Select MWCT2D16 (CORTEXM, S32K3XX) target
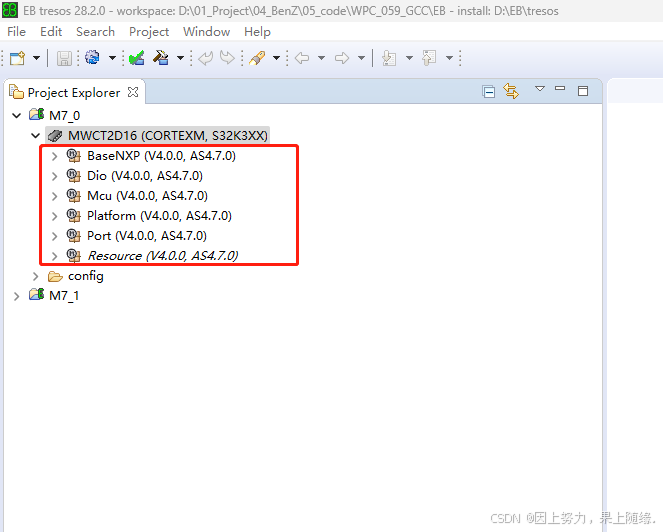Image resolution: width=663 pixels, height=532 pixels. coord(168,136)
